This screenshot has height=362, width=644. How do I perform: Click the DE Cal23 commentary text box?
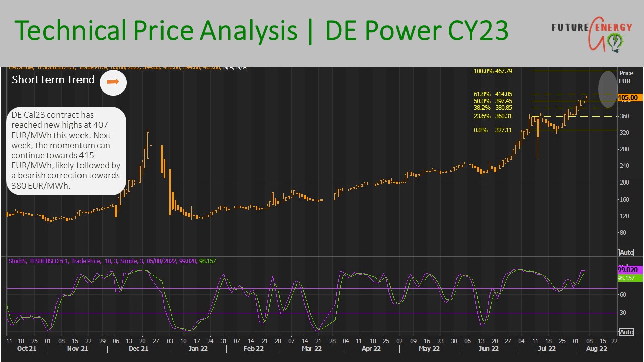click(x=66, y=150)
